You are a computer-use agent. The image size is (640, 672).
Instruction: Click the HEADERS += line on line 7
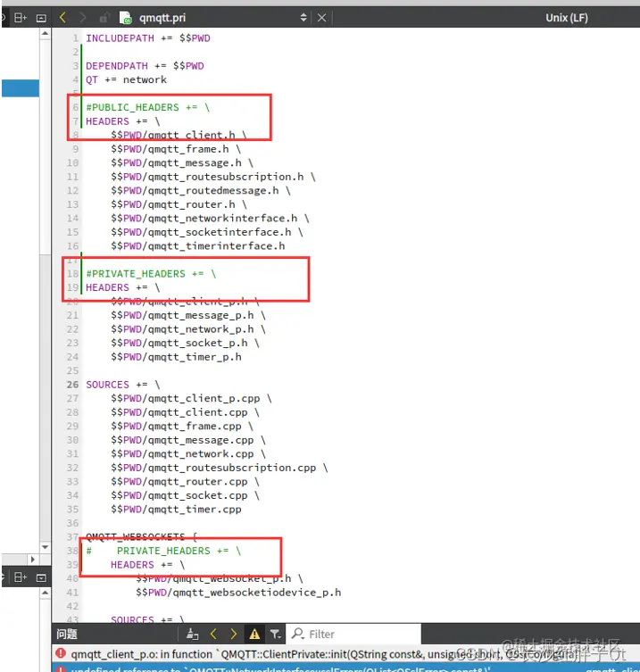(x=123, y=121)
